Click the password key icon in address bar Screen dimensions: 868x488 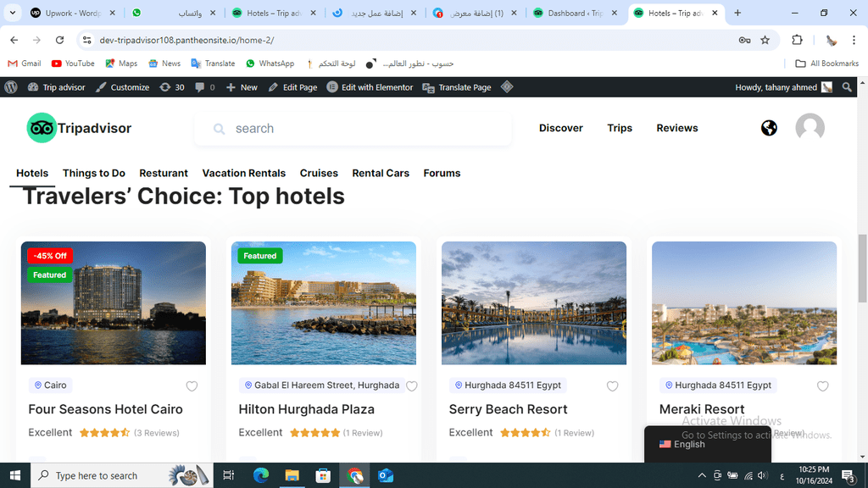point(744,40)
